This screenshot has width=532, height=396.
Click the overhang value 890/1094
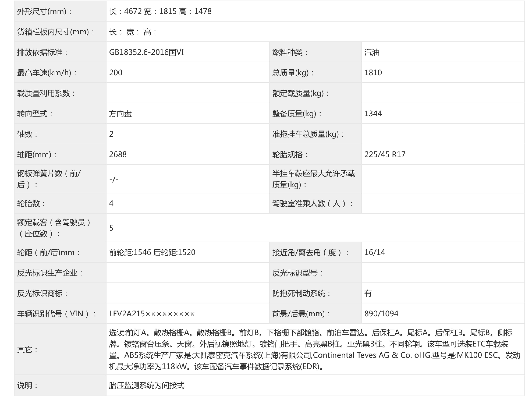pos(381,314)
